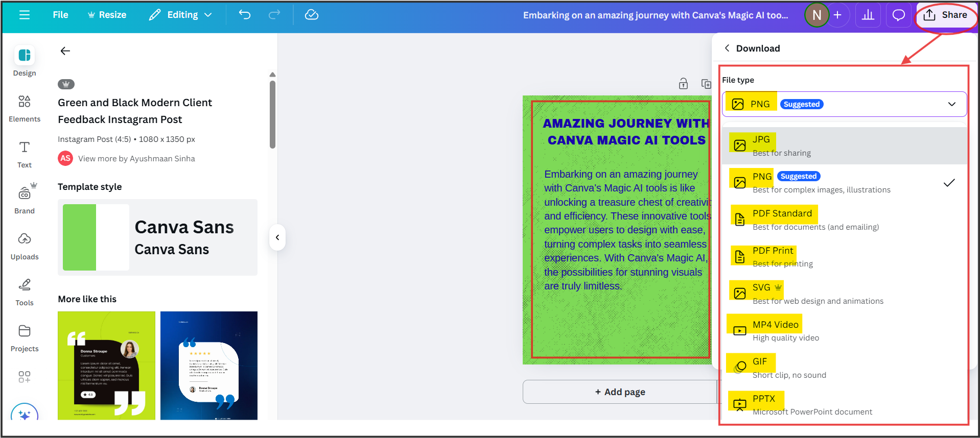Screen dimensions: 980x438
Task: Click the template title text
Action: coord(135,111)
